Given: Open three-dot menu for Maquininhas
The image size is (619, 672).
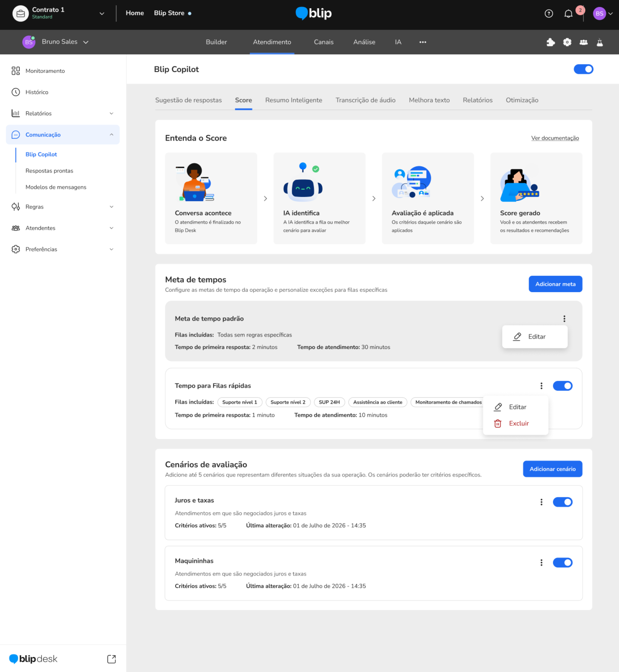Looking at the screenshot, I should 541,563.
